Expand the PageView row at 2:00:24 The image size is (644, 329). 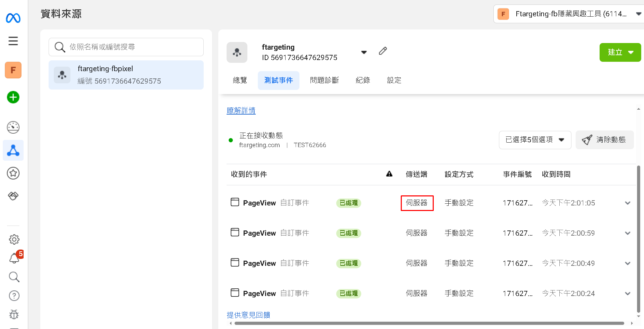click(628, 294)
